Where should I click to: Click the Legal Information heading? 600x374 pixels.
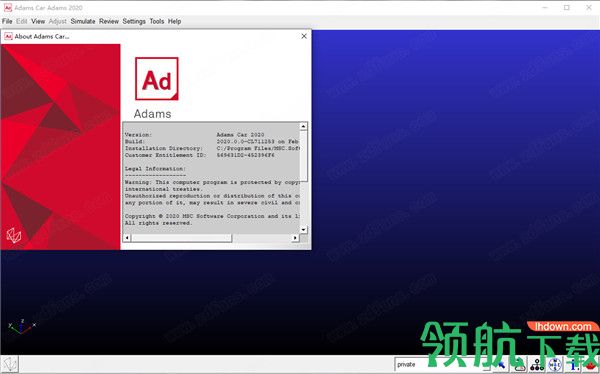pos(155,168)
